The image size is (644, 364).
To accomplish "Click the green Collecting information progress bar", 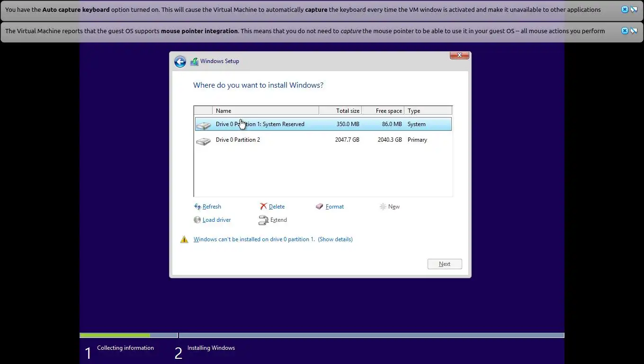I will click(x=115, y=335).
